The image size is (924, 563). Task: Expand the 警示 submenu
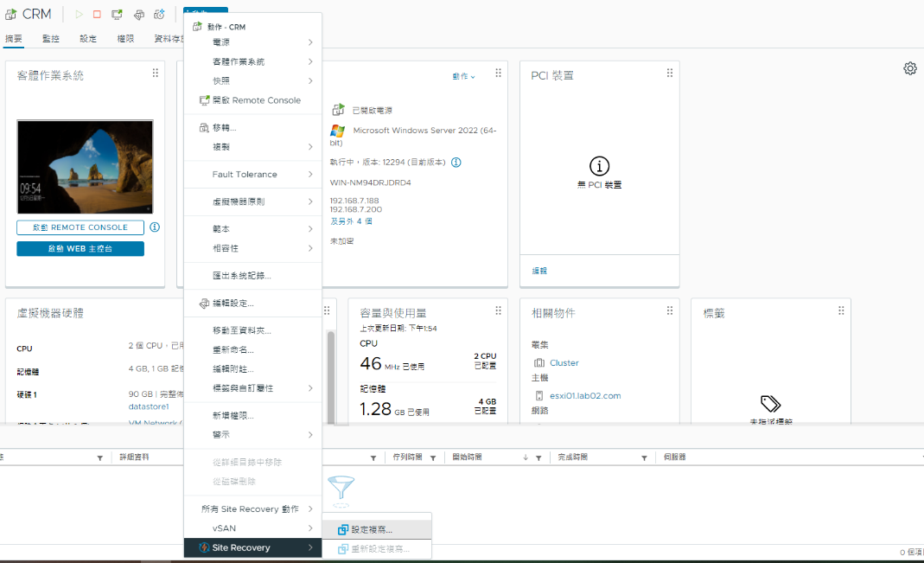point(252,434)
